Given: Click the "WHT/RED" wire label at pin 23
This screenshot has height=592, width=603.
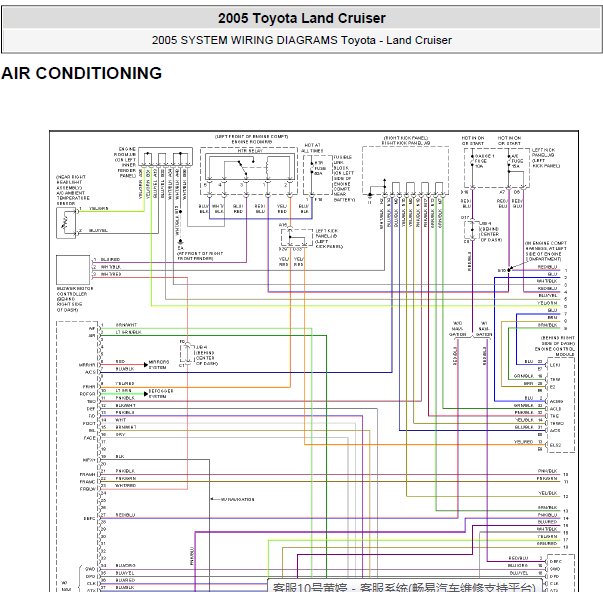Looking at the screenshot, I should click(126, 485).
